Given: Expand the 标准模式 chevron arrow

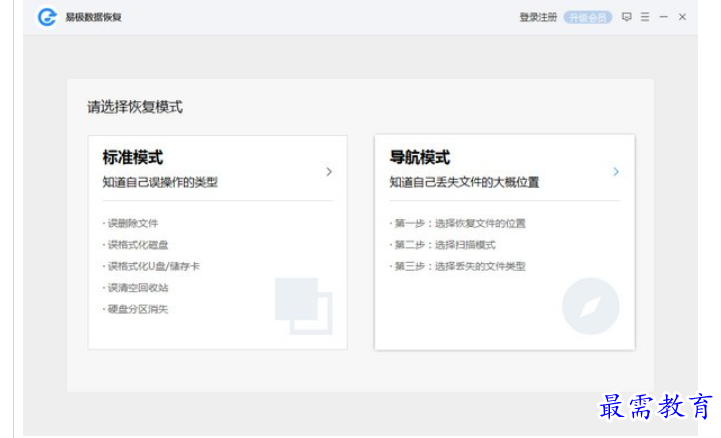Looking at the screenshot, I should (x=329, y=172).
